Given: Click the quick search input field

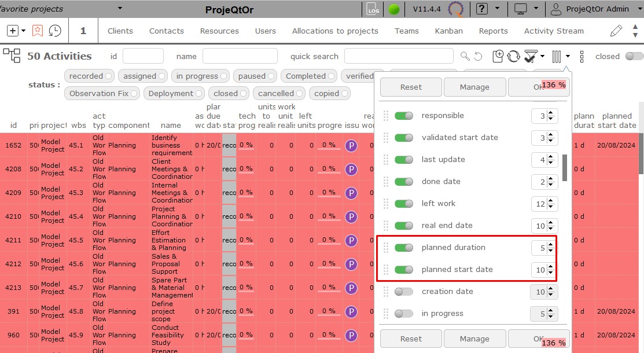Looking at the screenshot, I should [x=399, y=56].
